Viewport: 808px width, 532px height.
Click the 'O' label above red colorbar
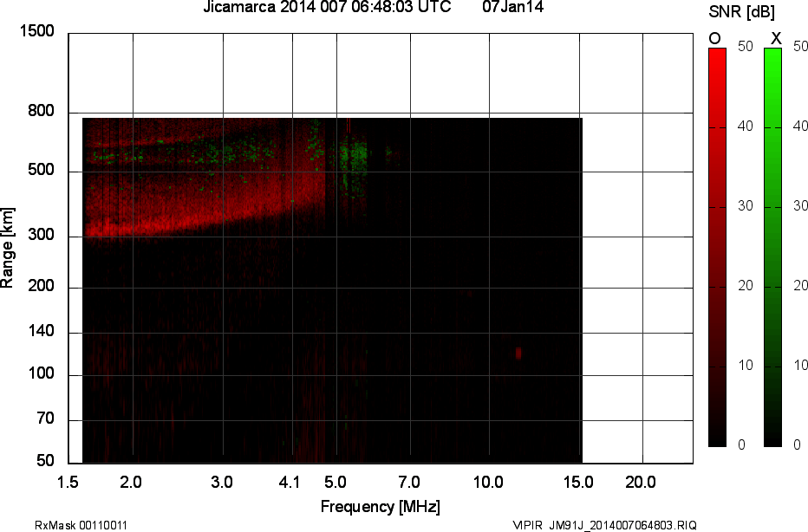[x=714, y=39]
